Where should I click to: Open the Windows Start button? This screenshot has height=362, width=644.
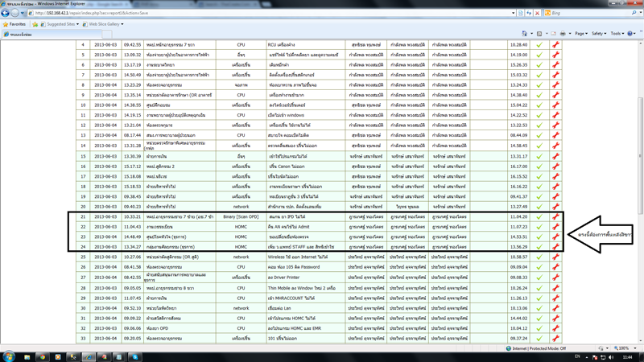tap(9, 356)
